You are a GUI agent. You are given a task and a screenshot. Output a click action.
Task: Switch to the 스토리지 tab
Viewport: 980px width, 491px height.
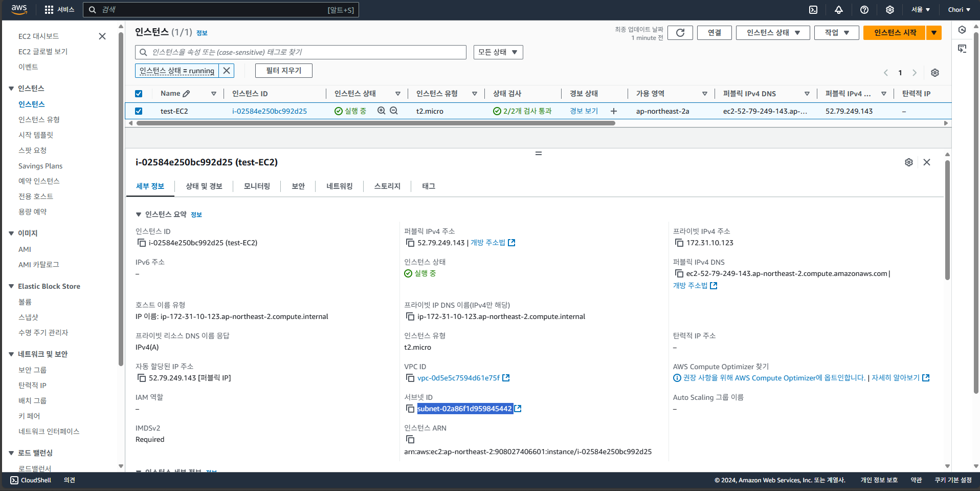coord(387,186)
